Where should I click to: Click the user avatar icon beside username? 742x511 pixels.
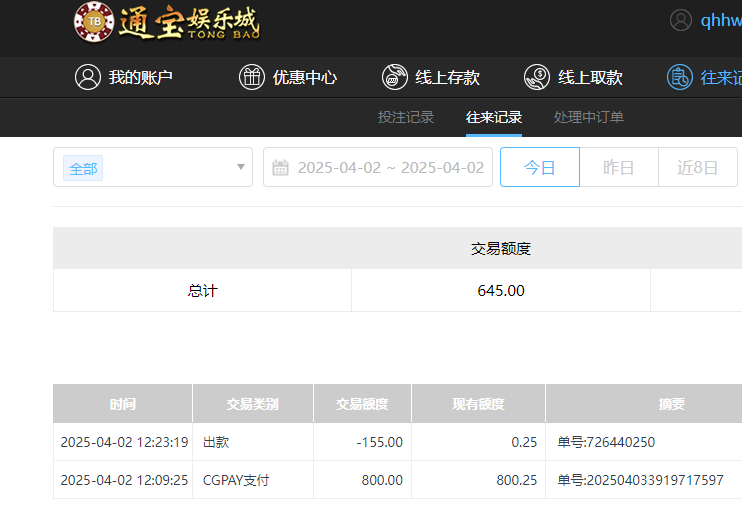point(681,21)
